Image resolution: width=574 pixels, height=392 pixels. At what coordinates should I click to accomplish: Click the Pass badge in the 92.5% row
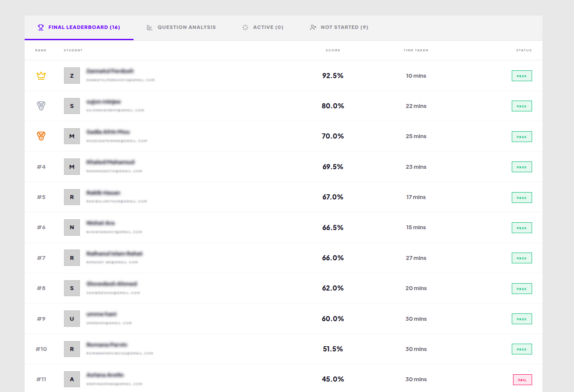click(x=522, y=76)
